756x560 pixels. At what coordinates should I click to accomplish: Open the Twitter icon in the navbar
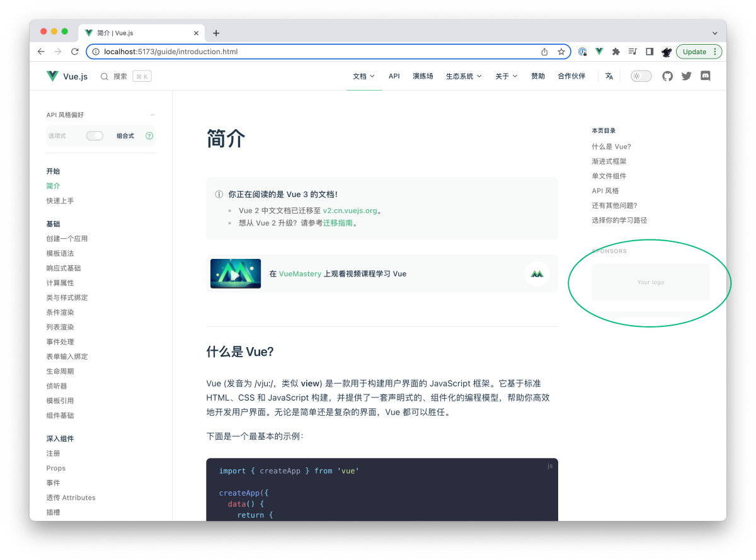686,76
